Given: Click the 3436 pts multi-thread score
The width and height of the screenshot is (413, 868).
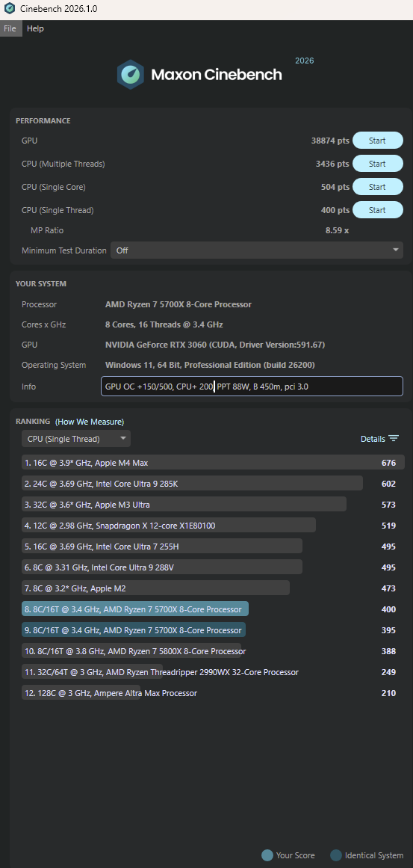Looking at the screenshot, I should point(332,164).
